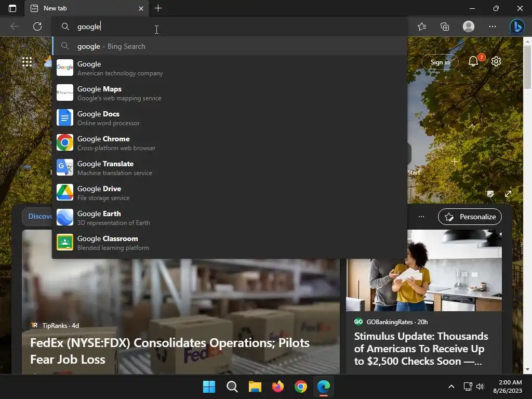Click the page vertical scrollbar thumb
Viewport: 532px width, 399px height.
click(x=527, y=67)
